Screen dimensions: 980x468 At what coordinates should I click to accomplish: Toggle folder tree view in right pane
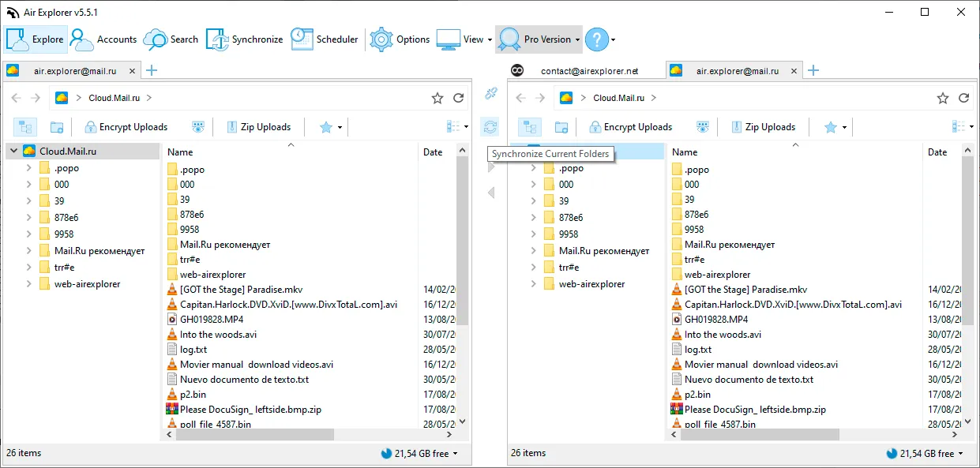point(530,127)
